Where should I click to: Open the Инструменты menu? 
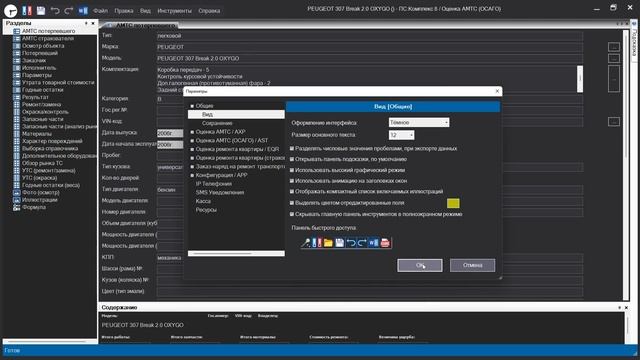click(x=174, y=11)
